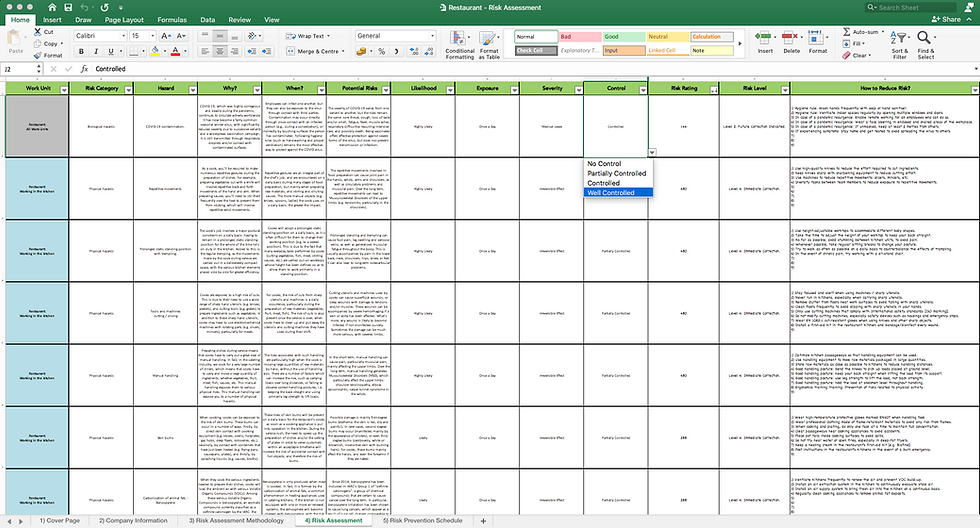Screen dimensions: 980x528
Task: Save the workbook with the floppy disk icon
Action: point(68,7)
